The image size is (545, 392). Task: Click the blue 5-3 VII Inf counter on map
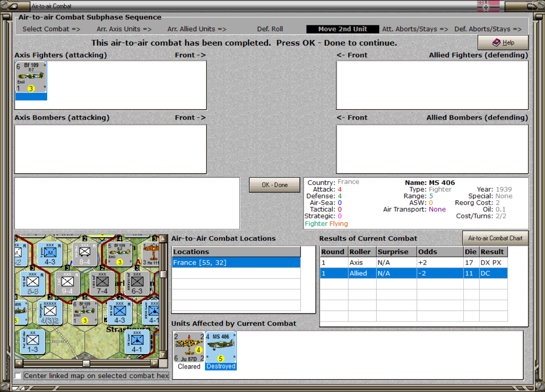pyautogui.click(x=32, y=283)
